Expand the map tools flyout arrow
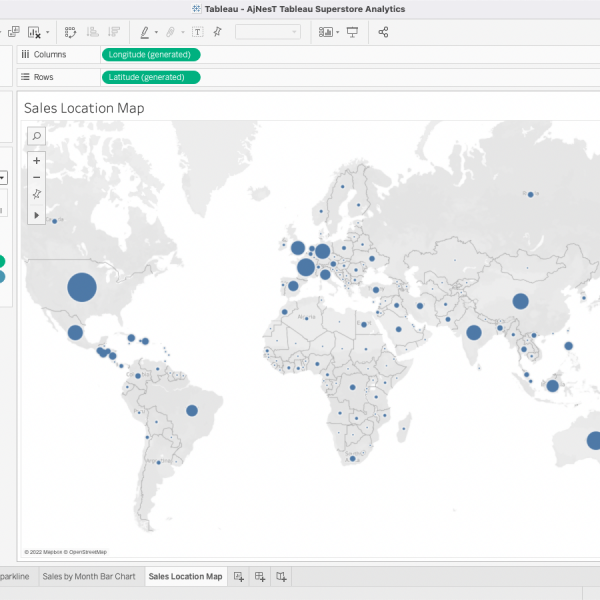 click(37, 214)
